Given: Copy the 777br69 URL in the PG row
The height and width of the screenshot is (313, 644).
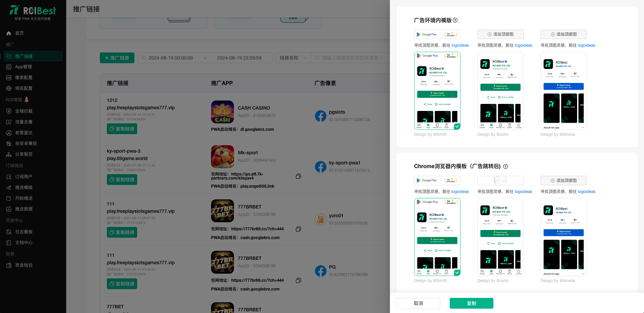Looking at the screenshot, I should click(298, 281).
